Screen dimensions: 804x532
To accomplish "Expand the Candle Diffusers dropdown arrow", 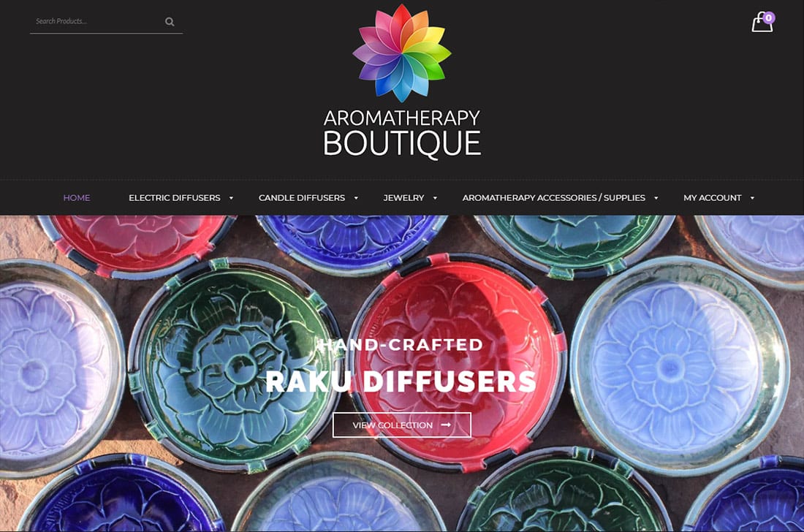I will point(356,198).
